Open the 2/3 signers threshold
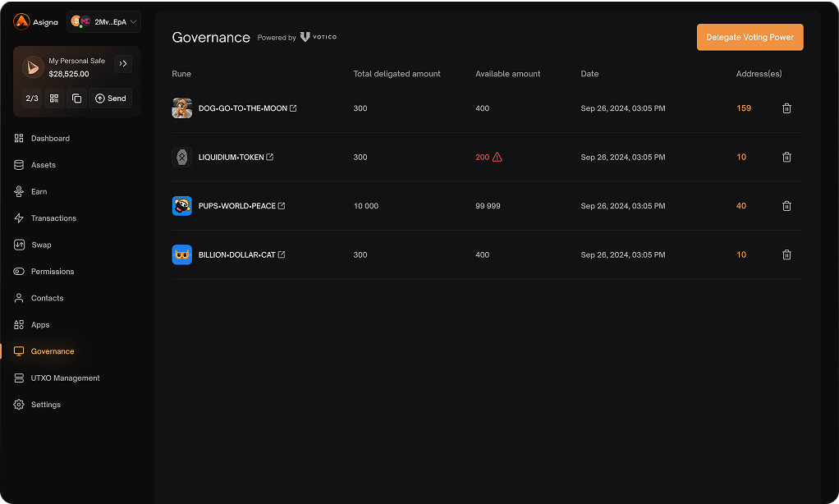Screen dimensions: 839x504 click(x=32, y=99)
